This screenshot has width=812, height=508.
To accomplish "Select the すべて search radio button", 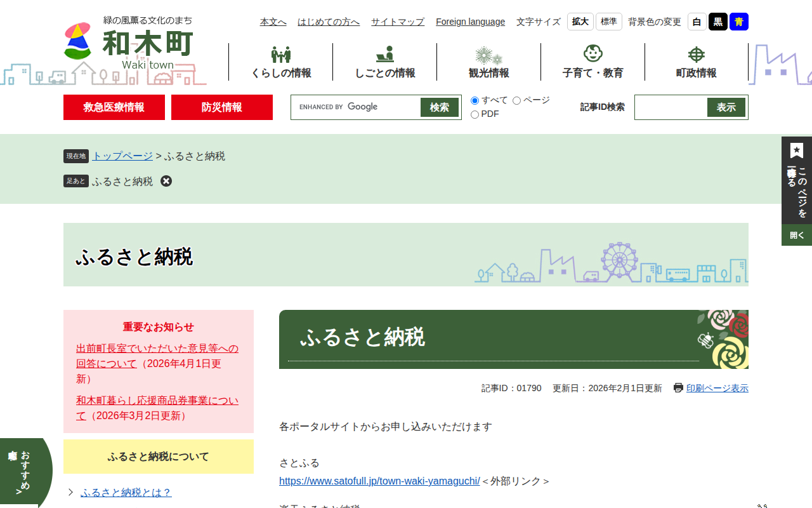I will point(475,100).
